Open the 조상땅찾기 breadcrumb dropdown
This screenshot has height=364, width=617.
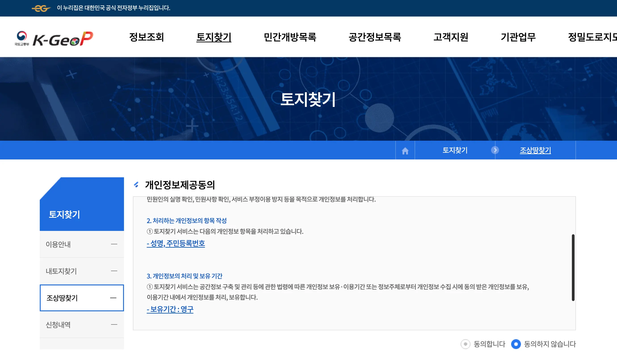click(535, 150)
